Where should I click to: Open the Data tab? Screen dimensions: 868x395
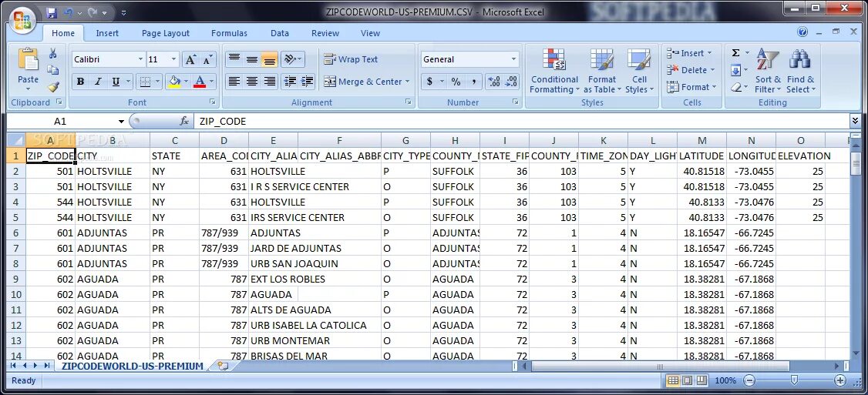pyautogui.click(x=280, y=33)
